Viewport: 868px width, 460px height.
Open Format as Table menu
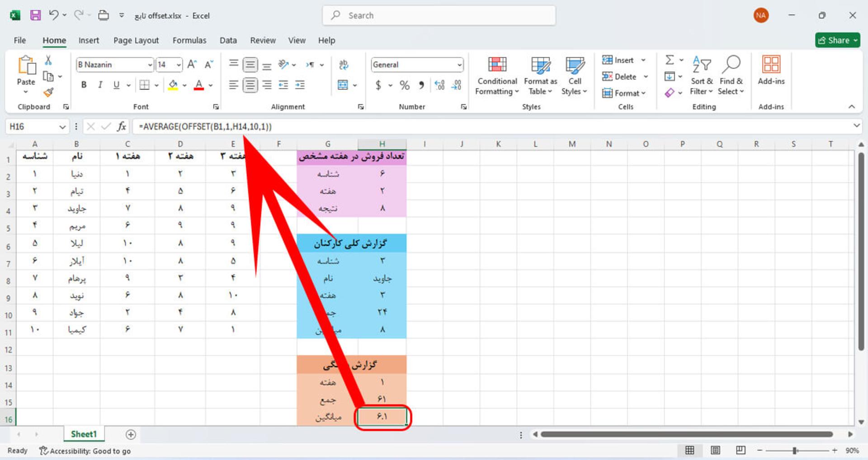540,76
